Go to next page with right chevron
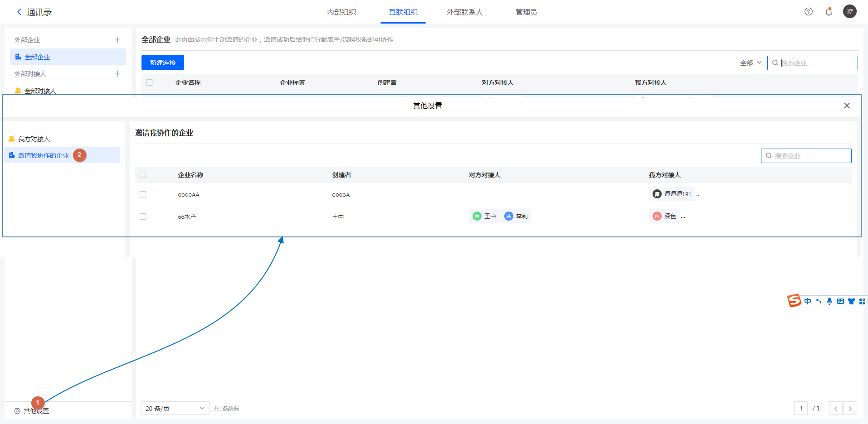 (850, 408)
